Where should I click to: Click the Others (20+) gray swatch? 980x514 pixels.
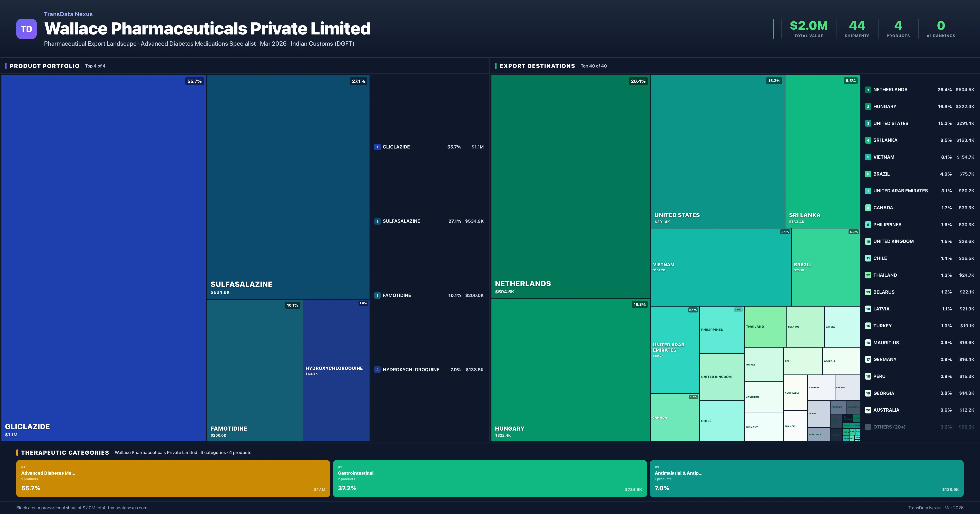868,427
